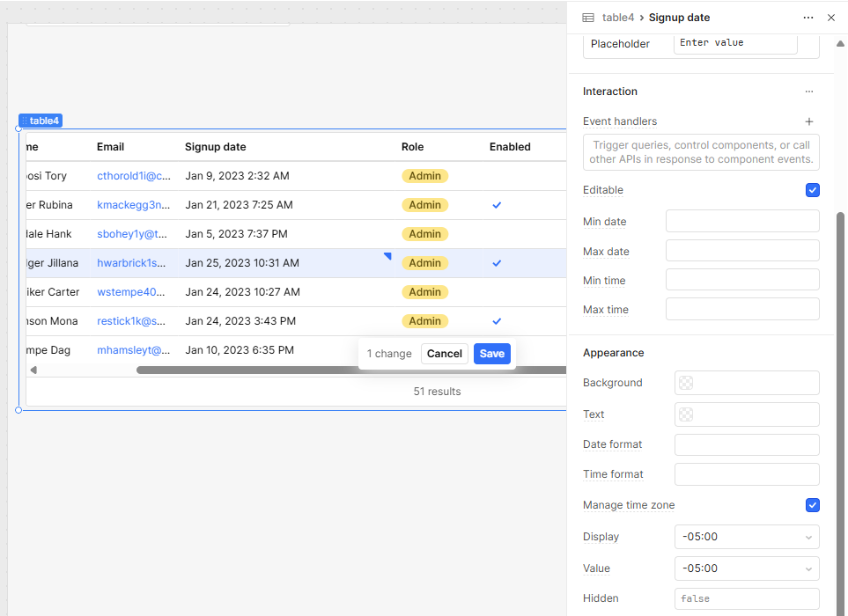Select the Jan 25, 2023 10:31 AM cell
848x616 pixels.
(286, 263)
